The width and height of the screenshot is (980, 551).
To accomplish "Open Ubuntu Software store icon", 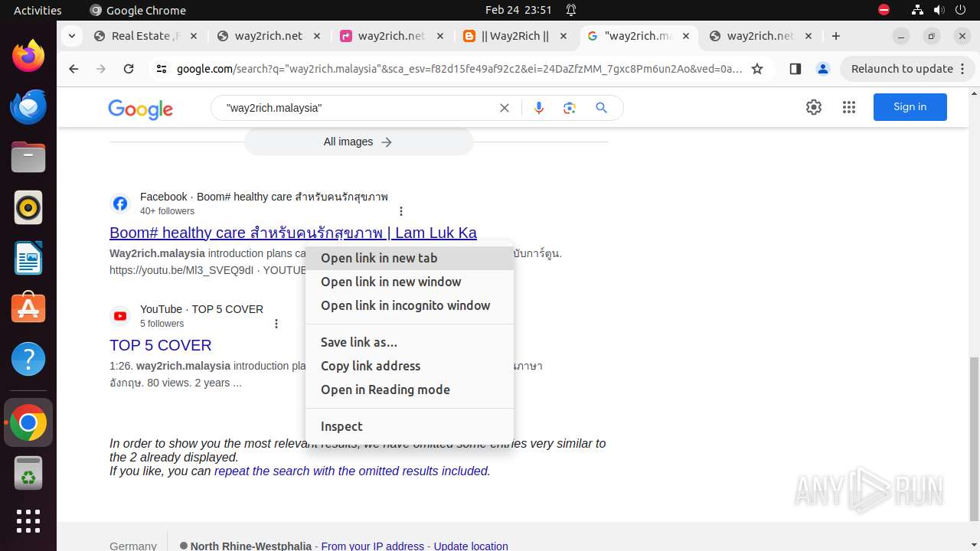I will pyautogui.click(x=28, y=308).
